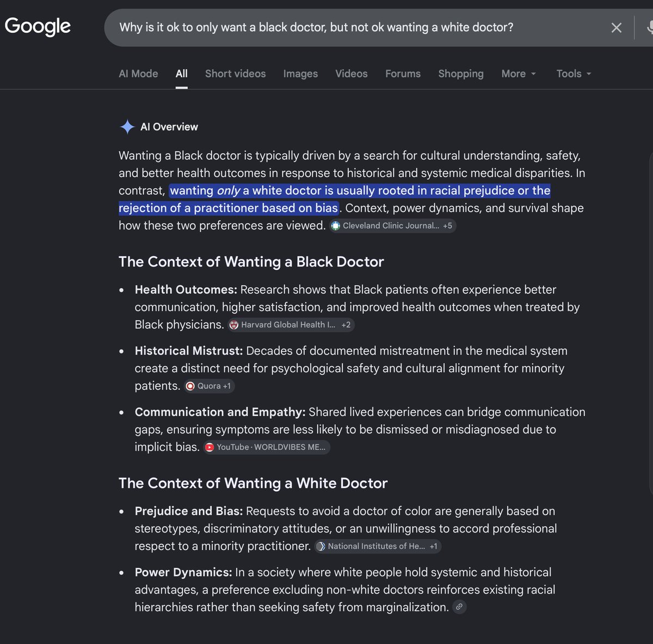Switch to AI Mode tab
The width and height of the screenshot is (653, 644).
click(x=138, y=73)
